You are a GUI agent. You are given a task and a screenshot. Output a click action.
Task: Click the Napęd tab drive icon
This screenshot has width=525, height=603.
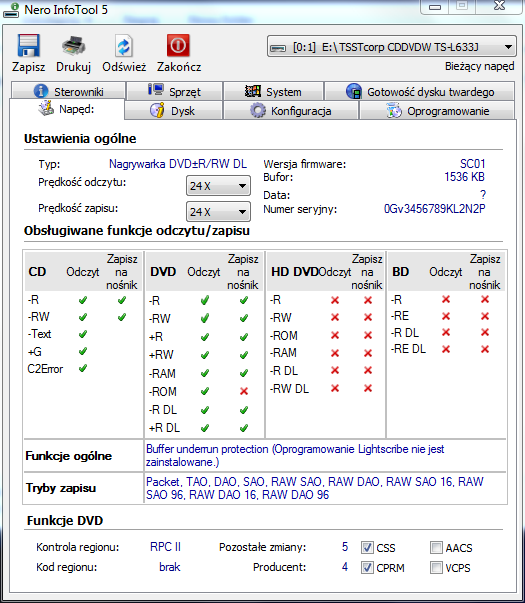pos(46,108)
